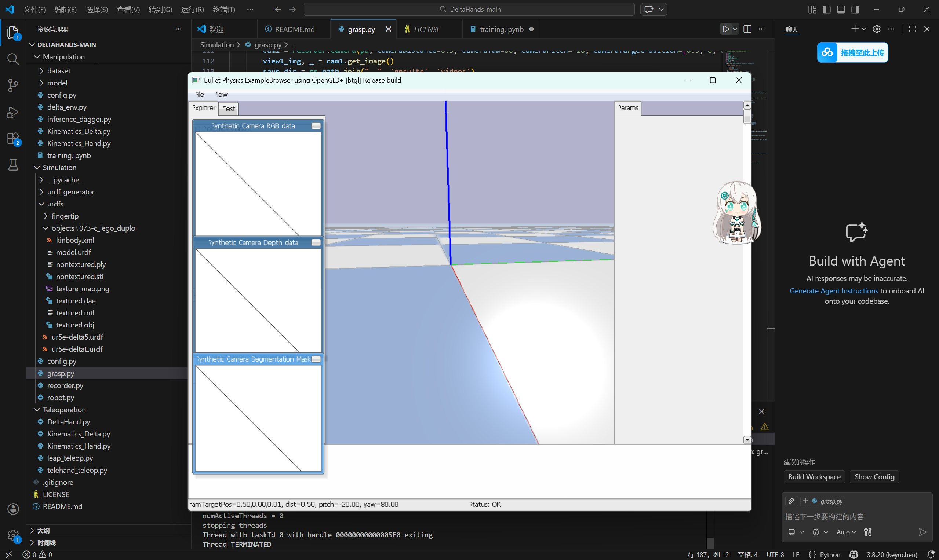Open the Extensions view icon
Viewport: 939px width, 560px height.
[x=13, y=139]
